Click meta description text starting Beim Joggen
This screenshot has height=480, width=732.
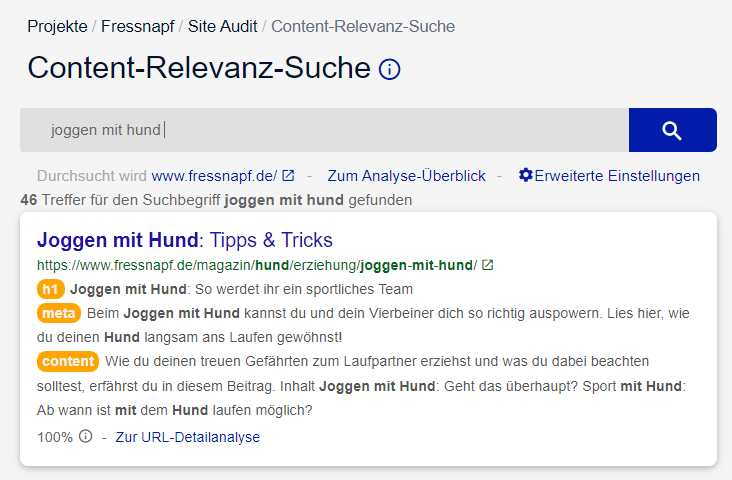[363, 325]
